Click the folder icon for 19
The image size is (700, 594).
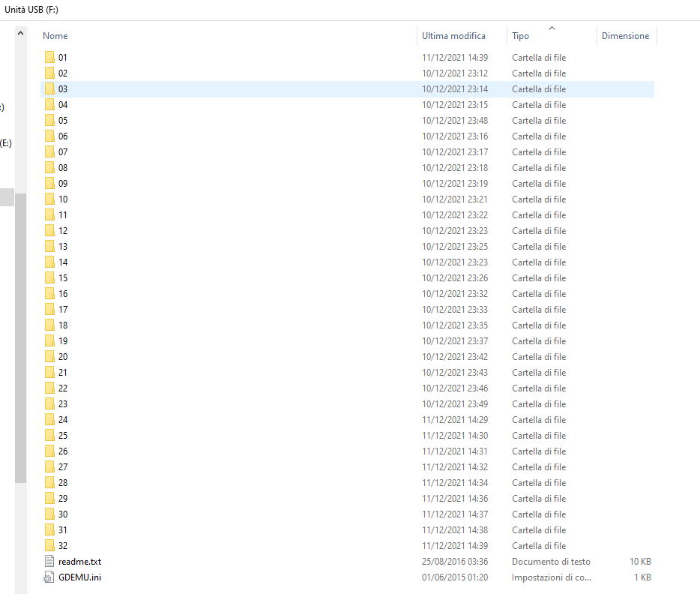tap(49, 340)
